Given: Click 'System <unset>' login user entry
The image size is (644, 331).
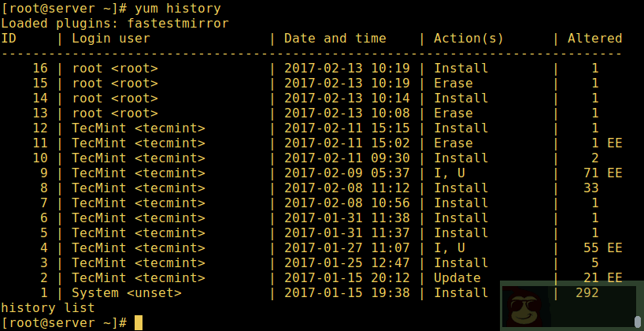Looking at the screenshot, I should (126, 293).
